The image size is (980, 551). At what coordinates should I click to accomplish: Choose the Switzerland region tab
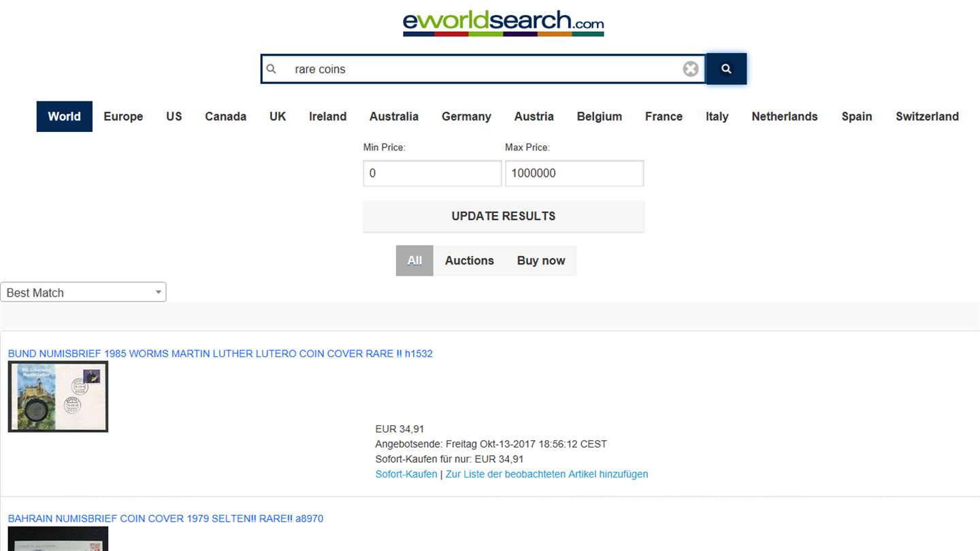tap(927, 116)
